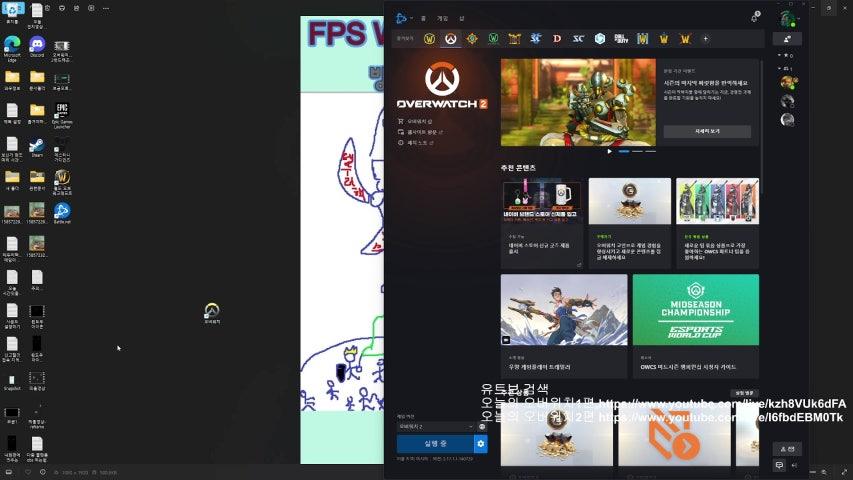Open the Overwatch coins content card

tap(629, 223)
